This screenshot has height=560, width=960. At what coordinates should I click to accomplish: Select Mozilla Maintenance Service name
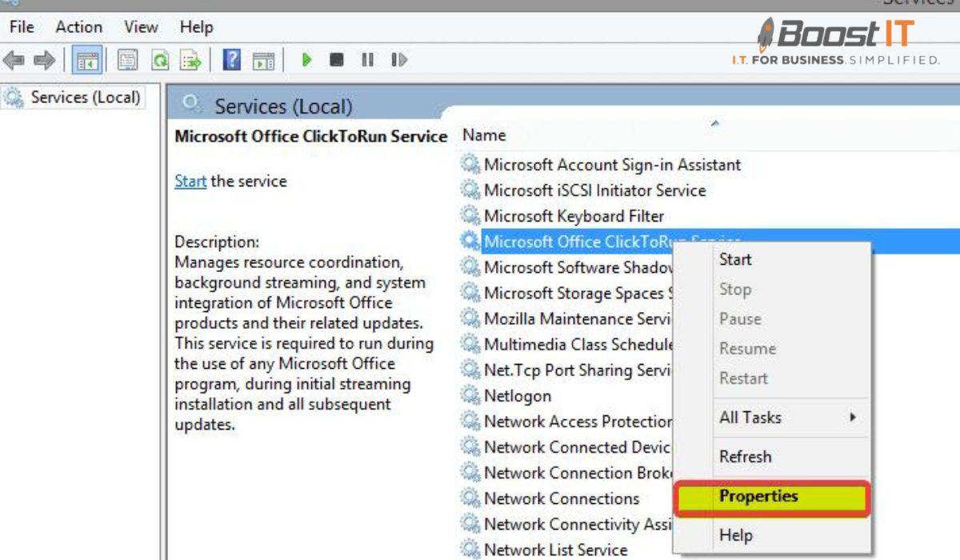578,318
